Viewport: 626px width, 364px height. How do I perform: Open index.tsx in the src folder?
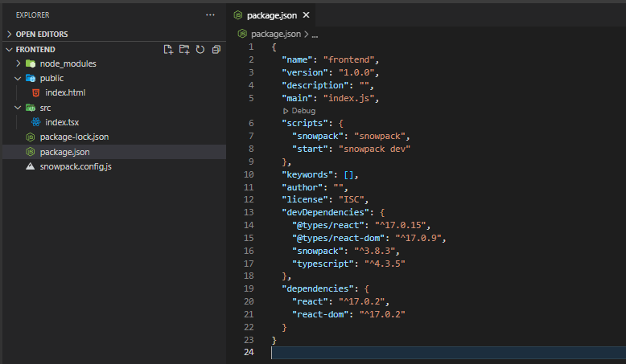(x=62, y=122)
